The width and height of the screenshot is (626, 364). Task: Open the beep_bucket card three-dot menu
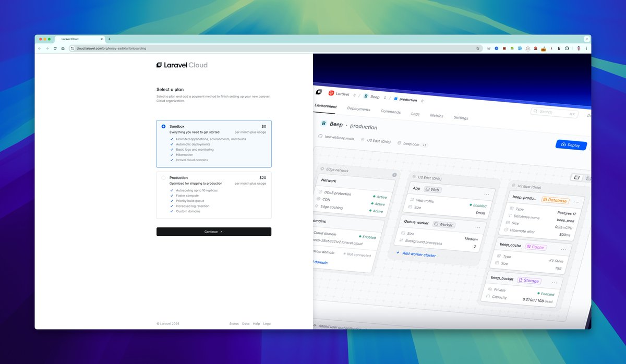pyautogui.click(x=554, y=283)
